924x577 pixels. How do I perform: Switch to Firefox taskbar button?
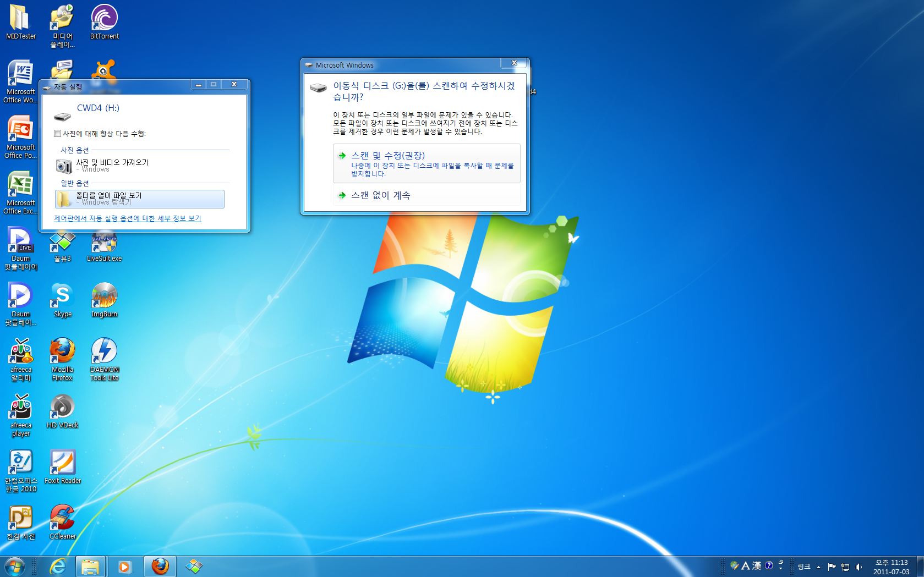click(x=160, y=566)
